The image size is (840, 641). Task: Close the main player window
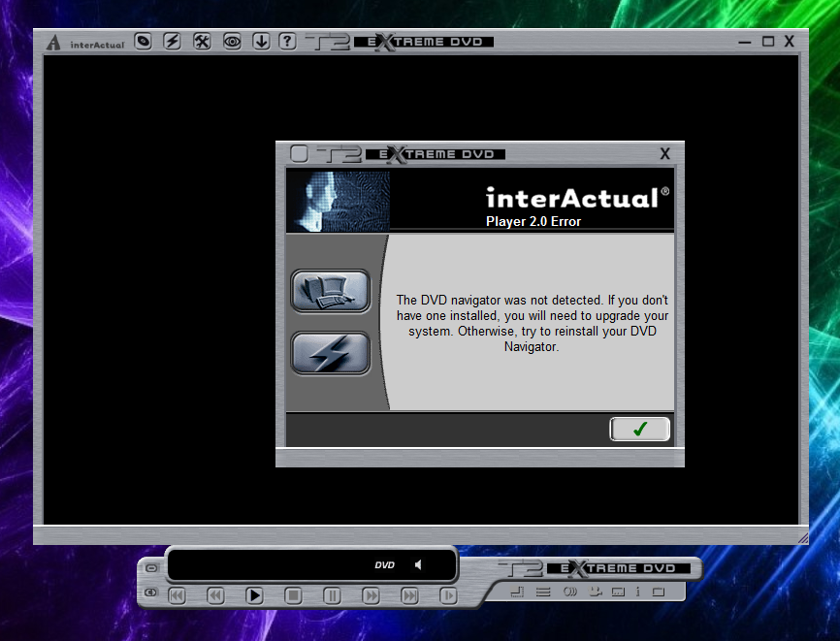click(x=790, y=42)
